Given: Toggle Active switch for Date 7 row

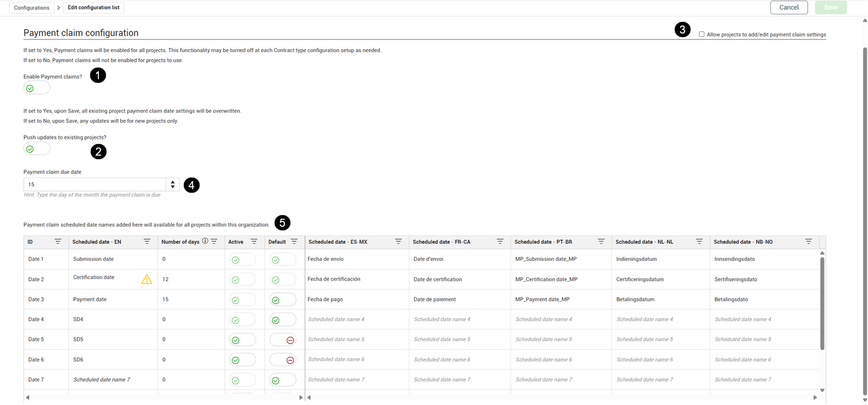Looking at the screenshot, I should pyautogui.click(x=242, y=380).
